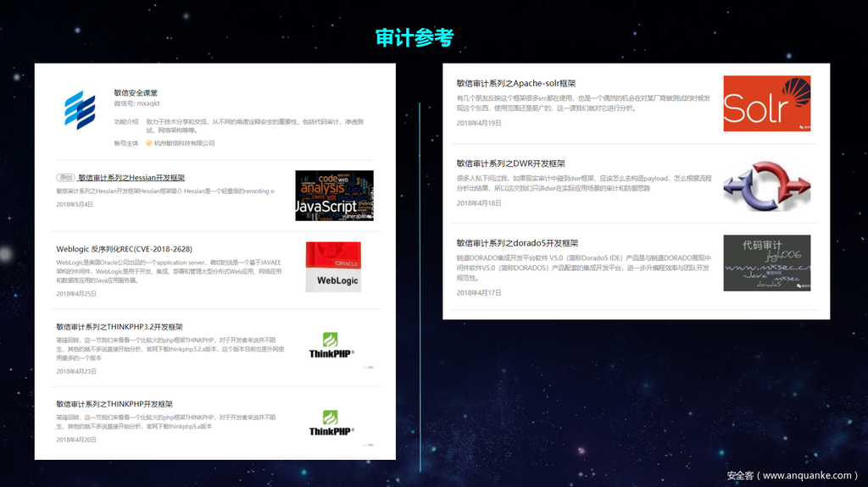Viewport: 868px width, 487px height.
Task: Click the date 2018年4月17日
Action: (479, 293)
